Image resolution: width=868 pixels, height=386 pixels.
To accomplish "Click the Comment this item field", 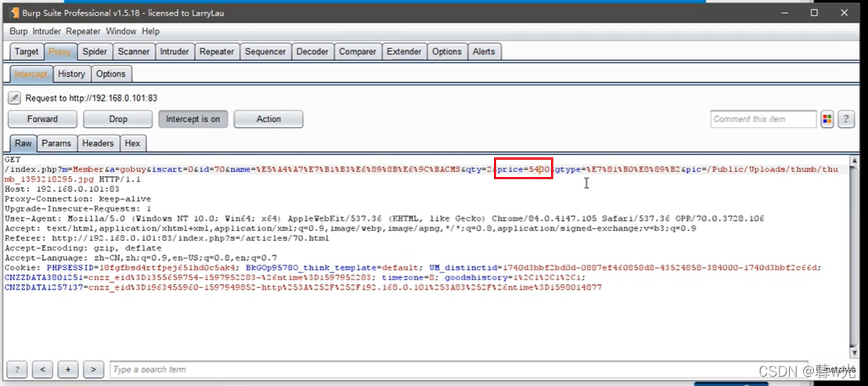I will click(x=763, y=119).
